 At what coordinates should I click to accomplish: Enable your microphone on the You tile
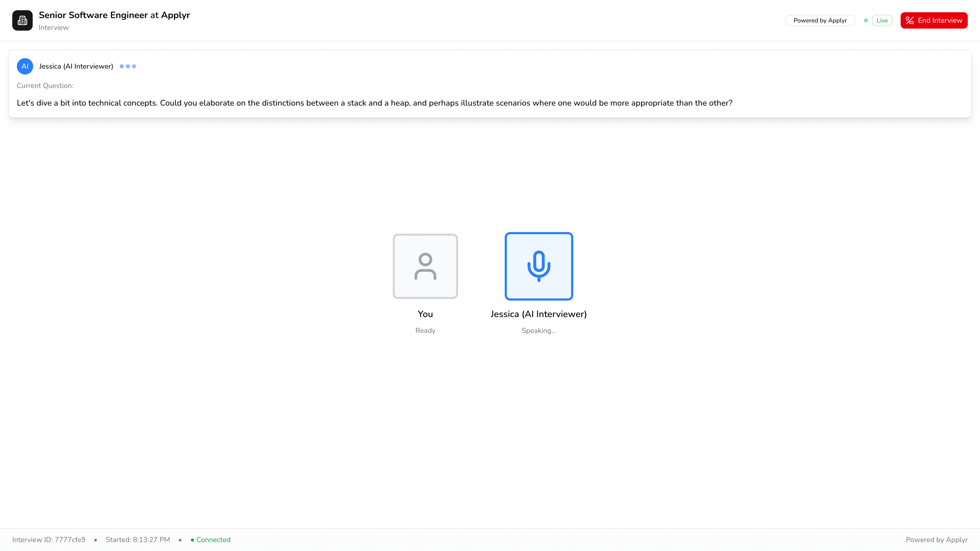click(x=425, y=266)
